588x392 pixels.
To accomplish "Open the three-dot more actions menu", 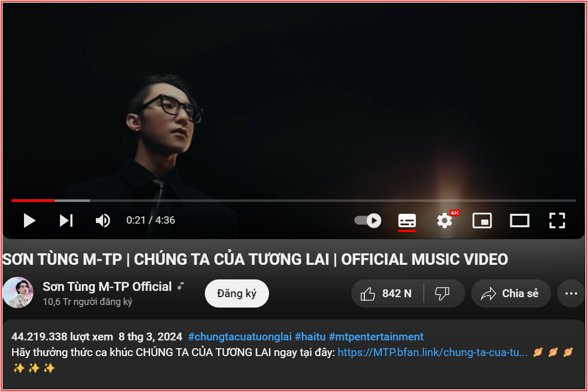I will [x=571, y=293].
